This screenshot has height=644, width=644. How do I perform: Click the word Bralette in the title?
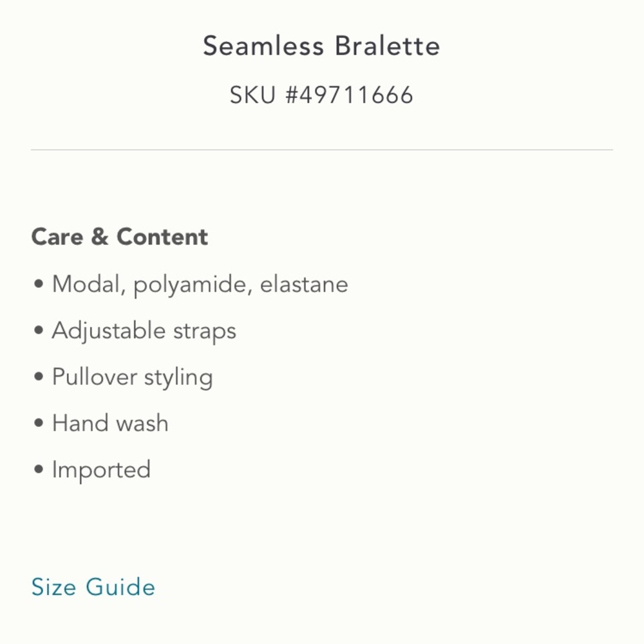[387, 46]
